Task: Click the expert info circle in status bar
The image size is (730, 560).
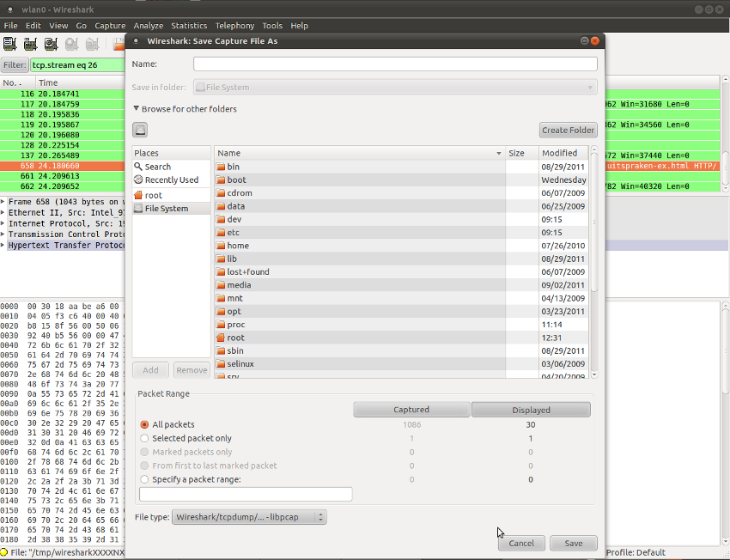Action: click(4, 552)
